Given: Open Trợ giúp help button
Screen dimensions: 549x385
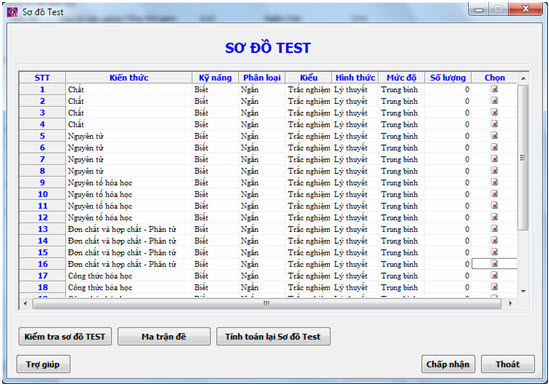Looking at the screenshot, I should [x=43, y=364].
